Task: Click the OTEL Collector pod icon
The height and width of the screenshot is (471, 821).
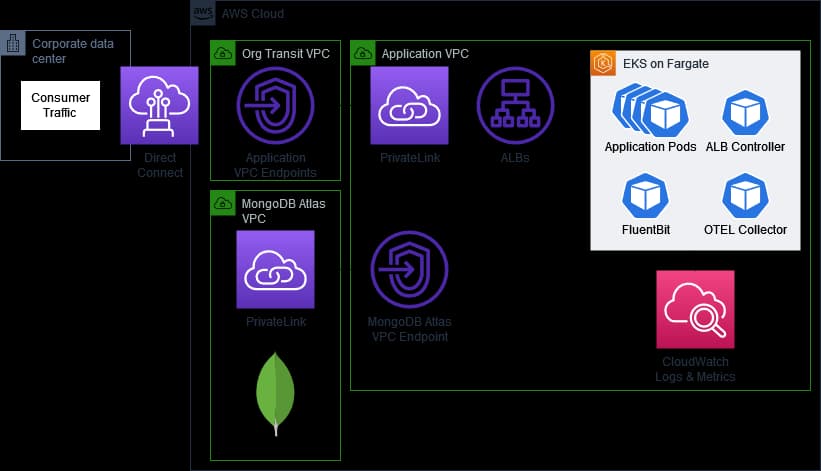Action: (745, 196)
